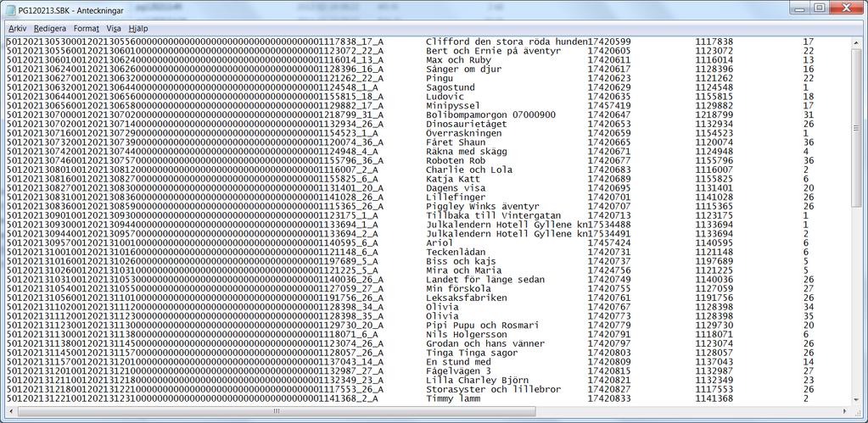This screenshot has height=423, width=868.
Task: Click the number 1117553 in right column
Action: point(714,389)
